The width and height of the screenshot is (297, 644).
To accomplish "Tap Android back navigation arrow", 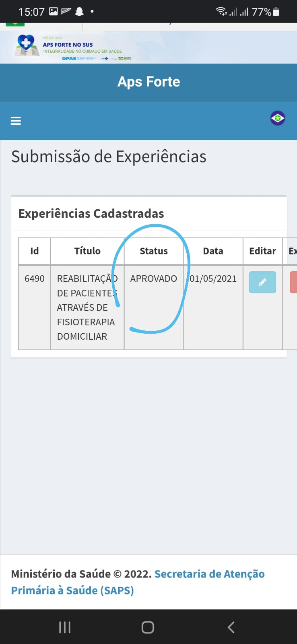I will click(231, 627).
